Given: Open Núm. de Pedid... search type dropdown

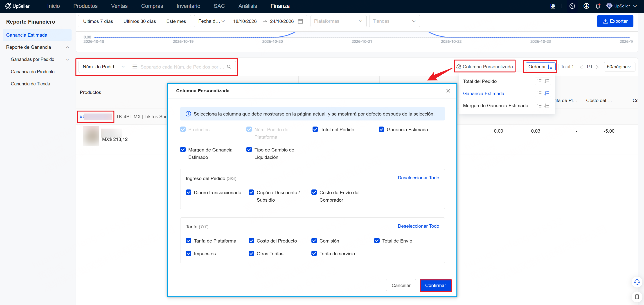Looking at the screenshot, I should (104, 67).
